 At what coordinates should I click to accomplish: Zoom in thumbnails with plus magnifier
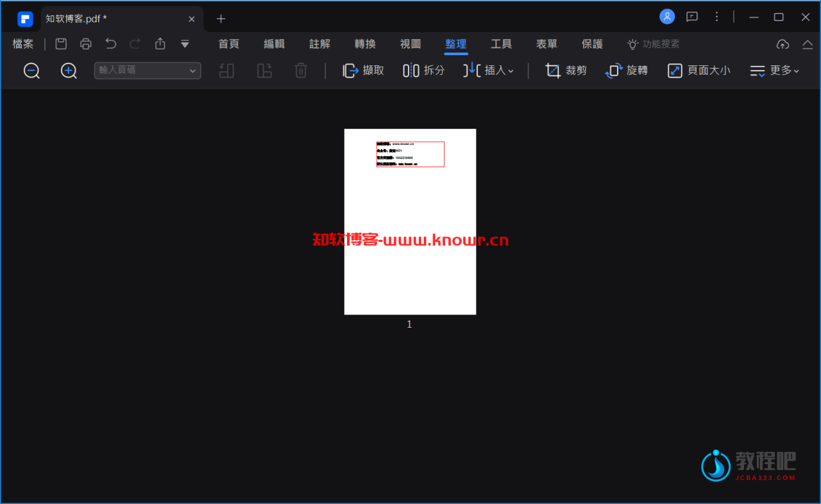tap(69, 71)
